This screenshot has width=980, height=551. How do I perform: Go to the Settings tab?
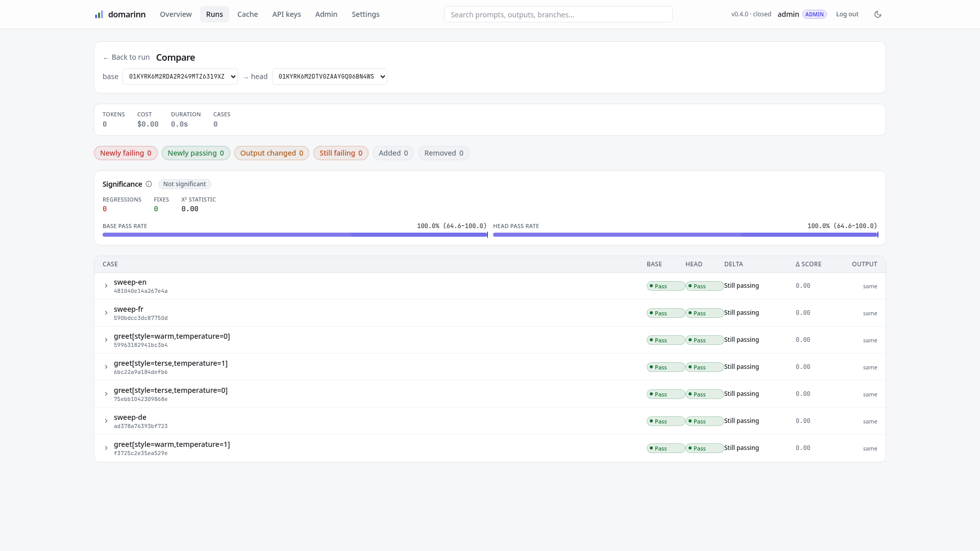(365, 14)
